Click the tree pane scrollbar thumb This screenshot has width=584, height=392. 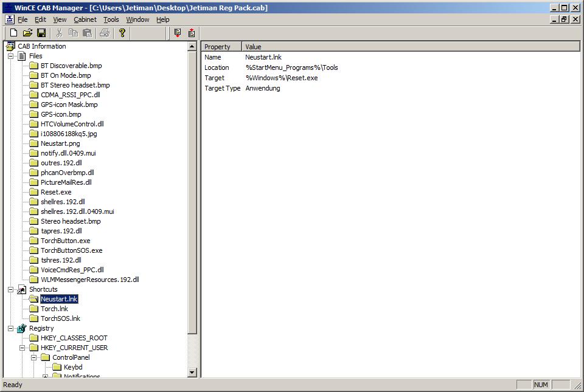point(192,192)
